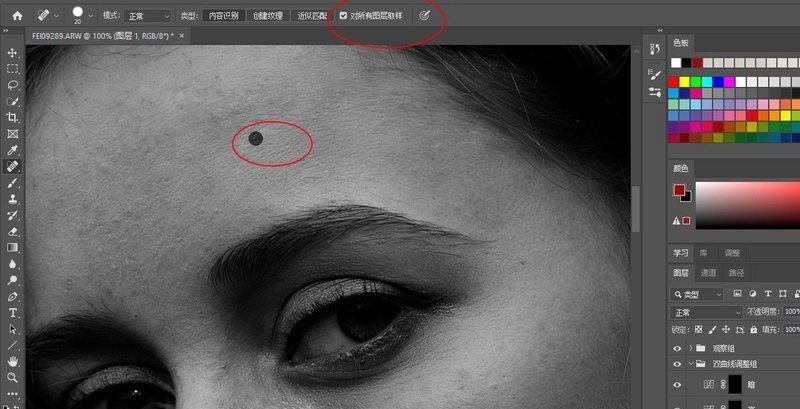Select the Crop tool

click(x=13, y=118)
